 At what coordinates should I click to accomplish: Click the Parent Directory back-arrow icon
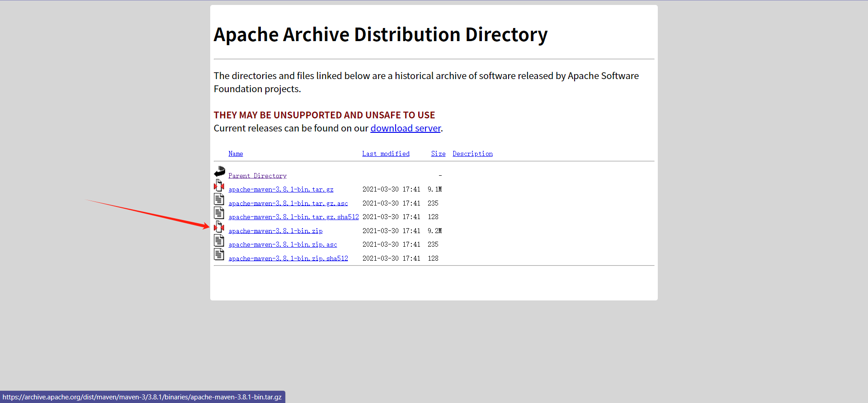pos(219,172)
